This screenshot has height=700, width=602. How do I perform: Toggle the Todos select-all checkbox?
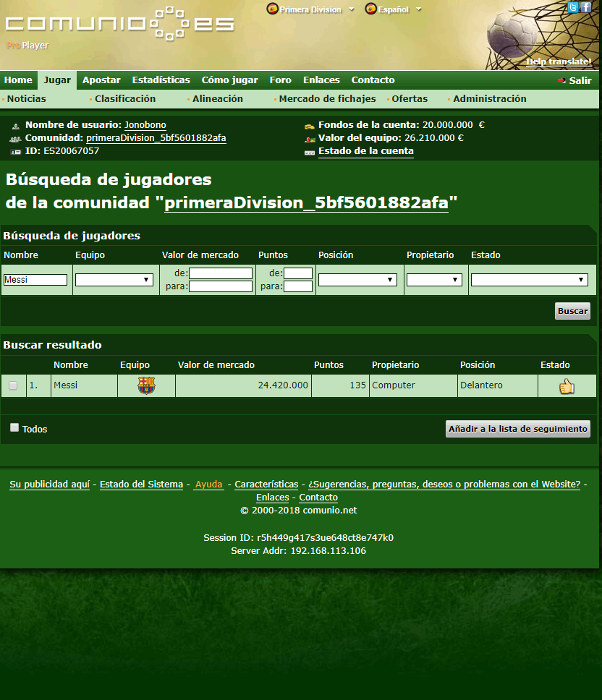click(x=14, y=427)
